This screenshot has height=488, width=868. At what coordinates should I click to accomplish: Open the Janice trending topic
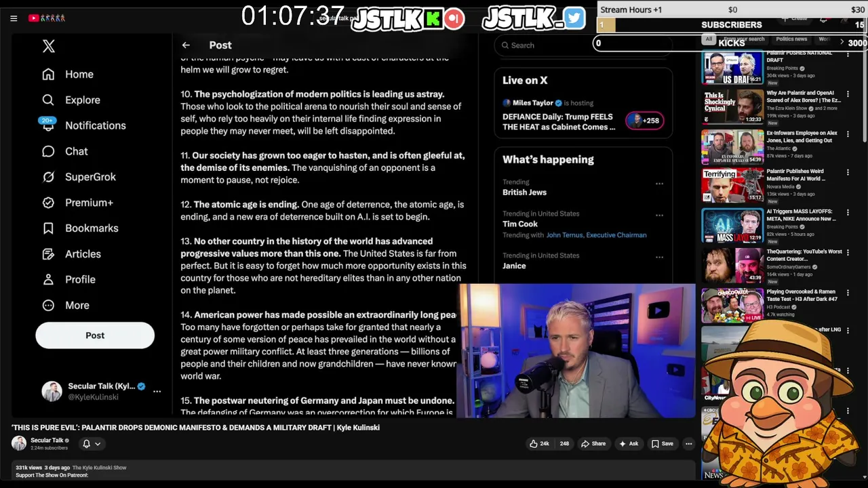coord(514,266)
